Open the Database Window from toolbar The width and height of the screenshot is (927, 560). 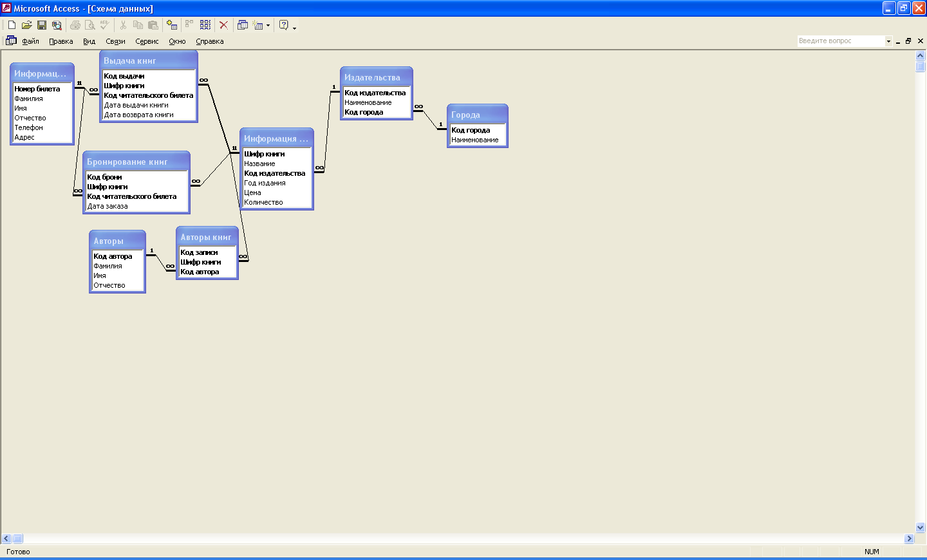[243, 25]
